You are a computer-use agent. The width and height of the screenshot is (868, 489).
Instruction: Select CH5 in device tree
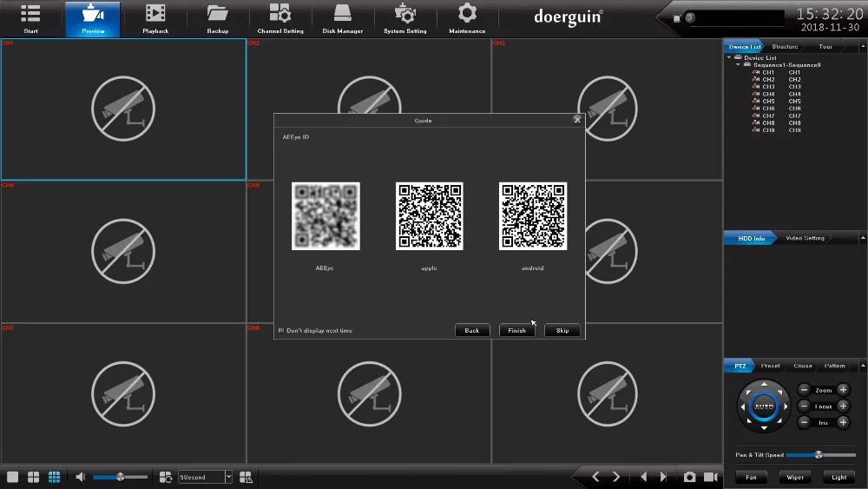click(x=777, y=102)
